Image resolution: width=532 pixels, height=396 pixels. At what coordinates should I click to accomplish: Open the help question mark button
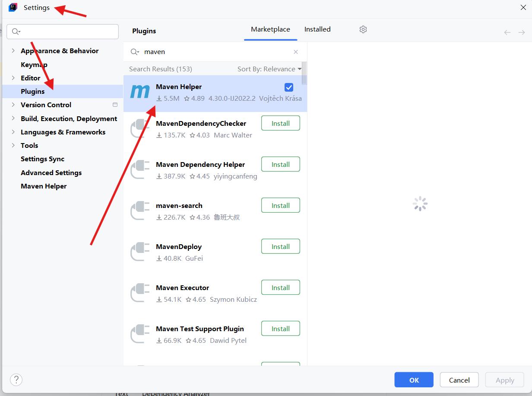[x=16, y=380]
